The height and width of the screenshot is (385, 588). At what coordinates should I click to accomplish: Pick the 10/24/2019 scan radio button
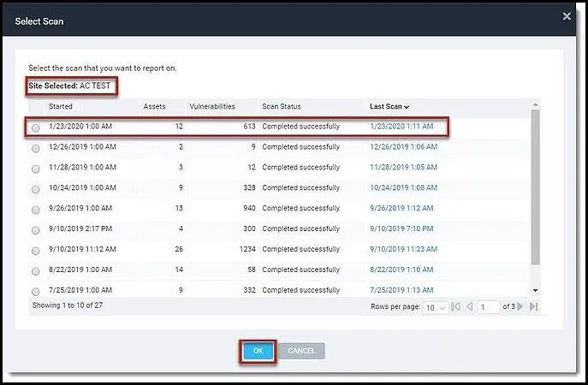tap(36, 189)
